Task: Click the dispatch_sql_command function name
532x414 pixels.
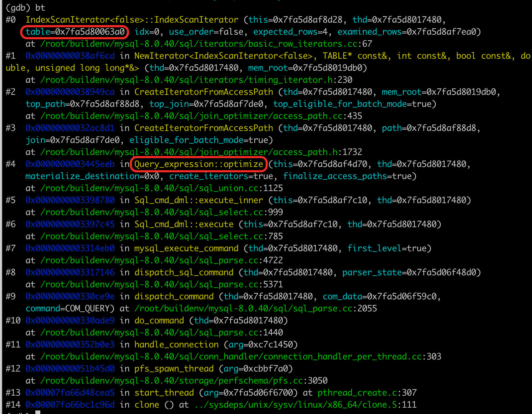Action: tap(184, 272)
